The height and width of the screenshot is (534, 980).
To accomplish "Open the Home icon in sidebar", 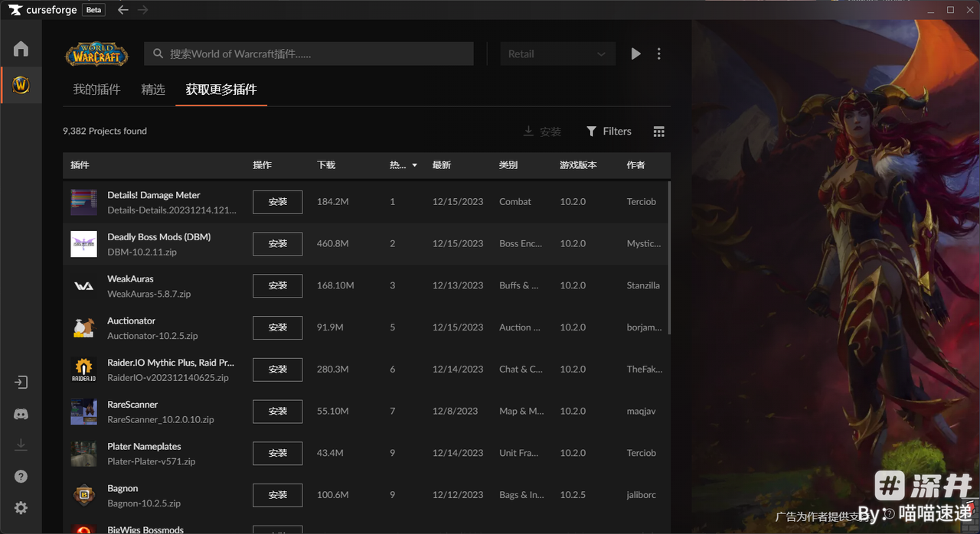I will (21, 49).
